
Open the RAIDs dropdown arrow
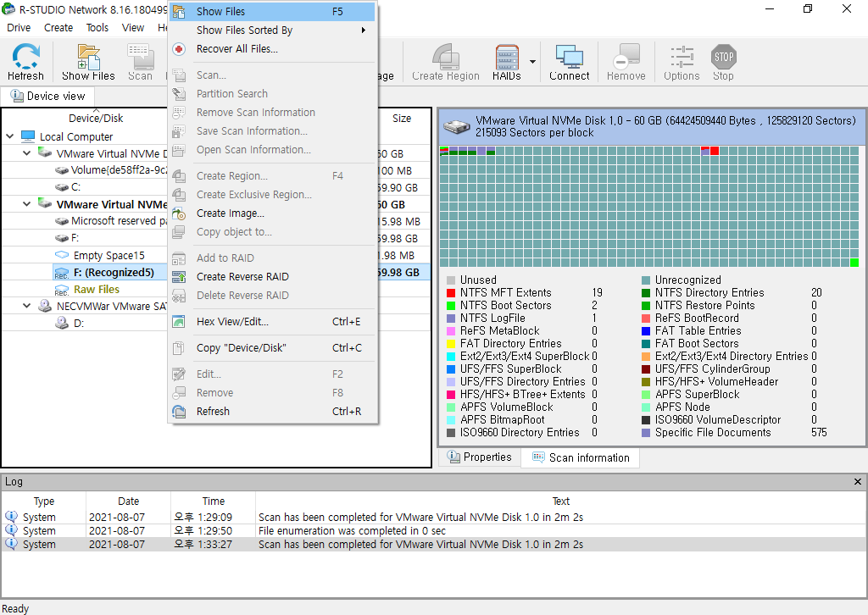pyautogui.click(x=532, y=61)
